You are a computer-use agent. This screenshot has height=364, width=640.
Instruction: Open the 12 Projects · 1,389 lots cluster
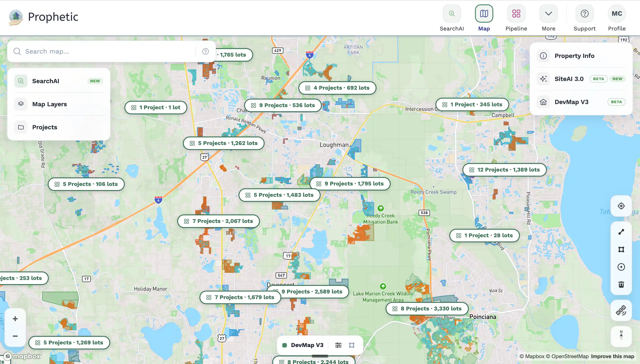pos(504,170)
